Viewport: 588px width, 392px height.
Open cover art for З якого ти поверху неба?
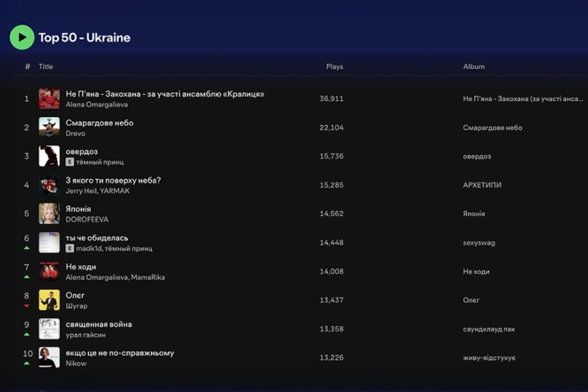49,185
